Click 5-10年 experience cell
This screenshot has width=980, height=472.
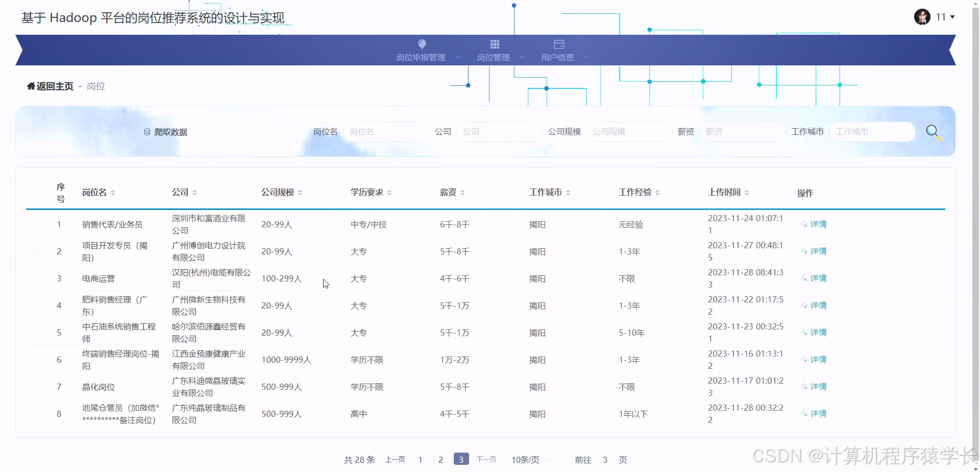(631, 333)
